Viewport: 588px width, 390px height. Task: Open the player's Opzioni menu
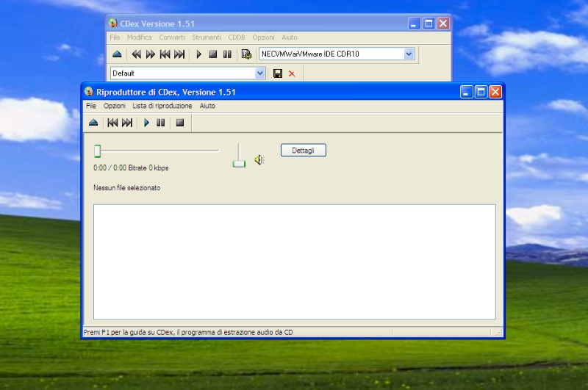click(114, 106)
